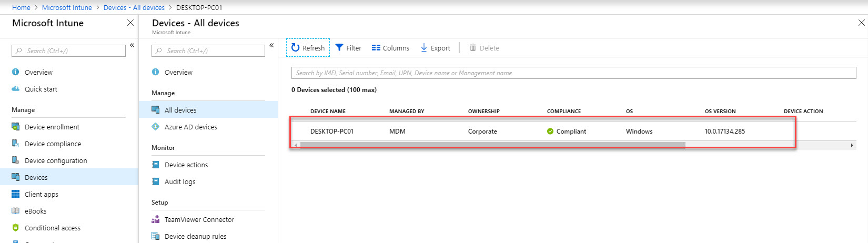Click OS version 10.0.17134.285 cell
Screen dimensions: 868x243
[725, 131]
